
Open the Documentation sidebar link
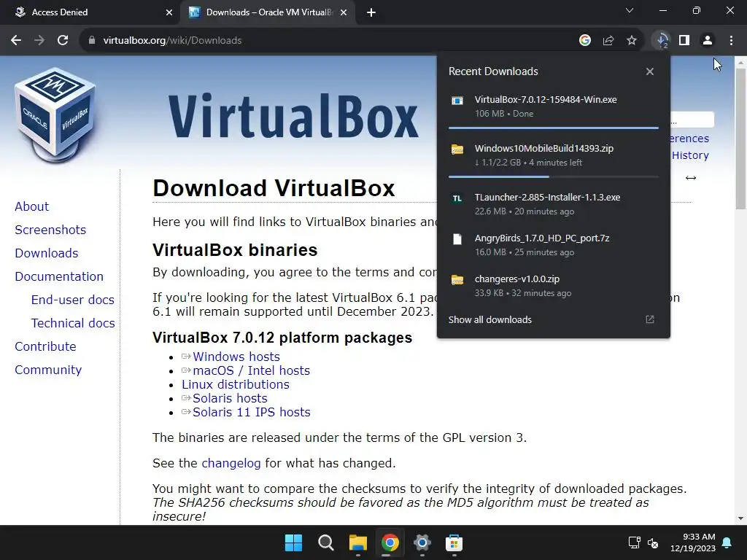[59, 276]
